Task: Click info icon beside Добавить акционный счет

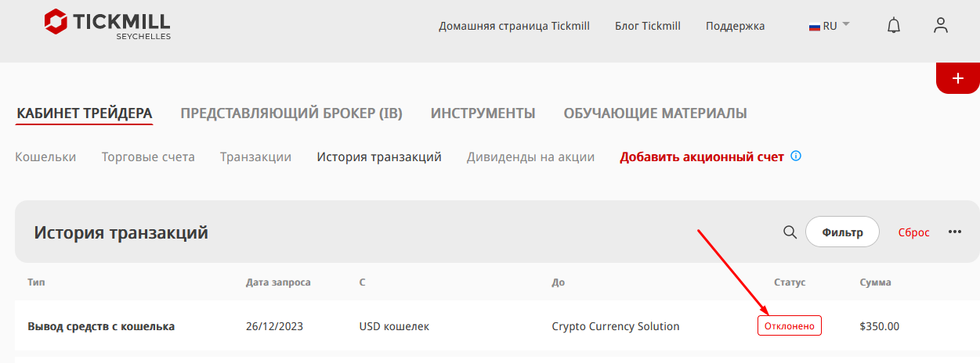Action: [x=796, y=156]
